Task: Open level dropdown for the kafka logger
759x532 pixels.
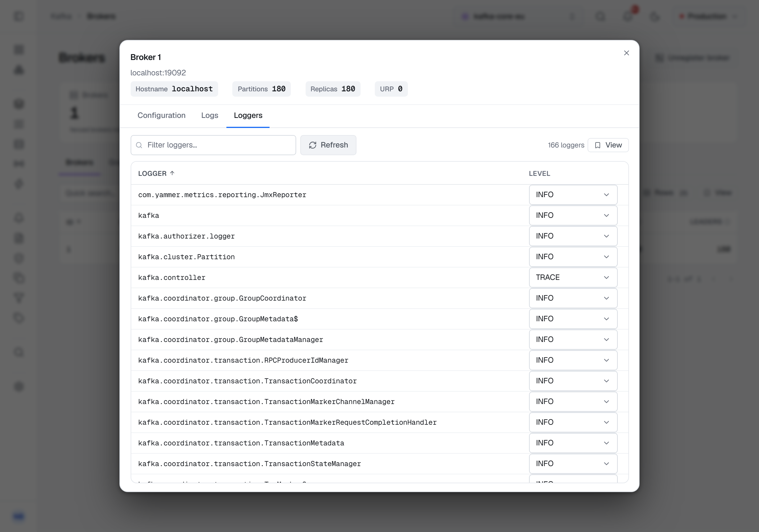Action: 573,215
